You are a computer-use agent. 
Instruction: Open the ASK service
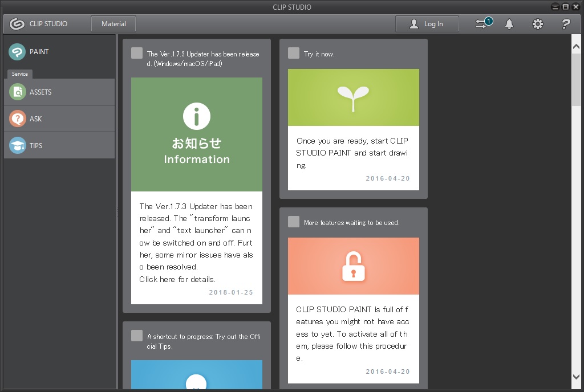pyautogui.click(x=59, y=119)
